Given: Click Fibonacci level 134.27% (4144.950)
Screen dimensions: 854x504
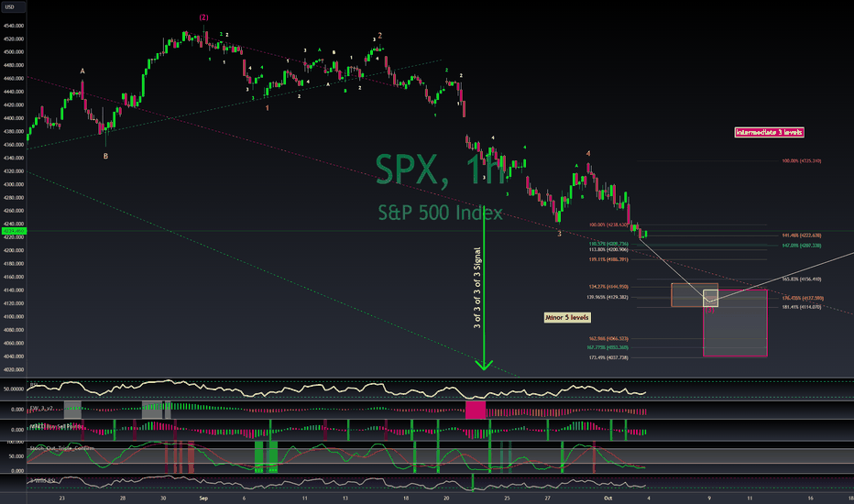Looking at the screenshot, I should 608,287.
